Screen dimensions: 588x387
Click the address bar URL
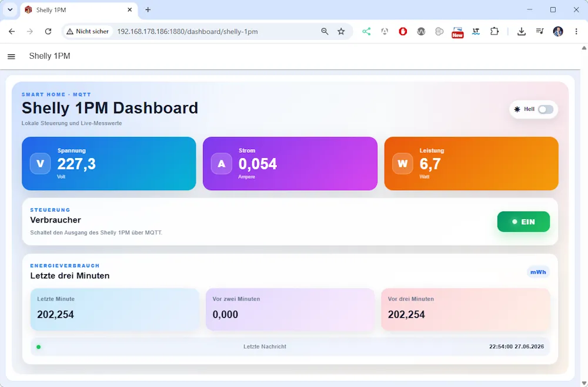[x=188, y=32]
